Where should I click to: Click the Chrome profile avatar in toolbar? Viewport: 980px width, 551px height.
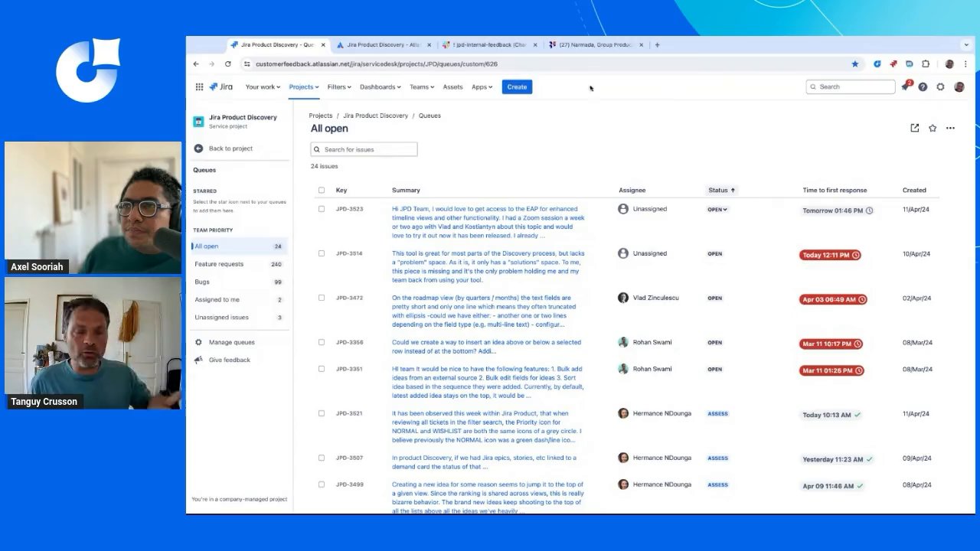point(949,64)
